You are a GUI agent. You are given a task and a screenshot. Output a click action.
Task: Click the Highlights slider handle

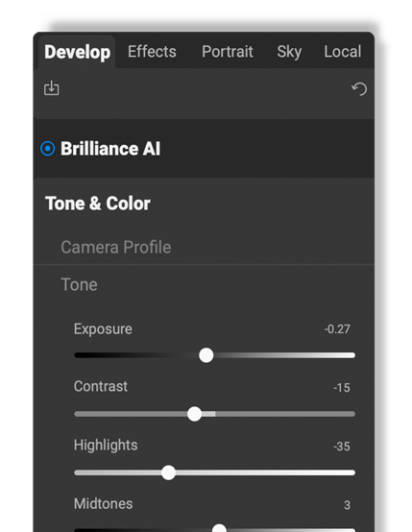pyautogui.click(x=168, y=472)
